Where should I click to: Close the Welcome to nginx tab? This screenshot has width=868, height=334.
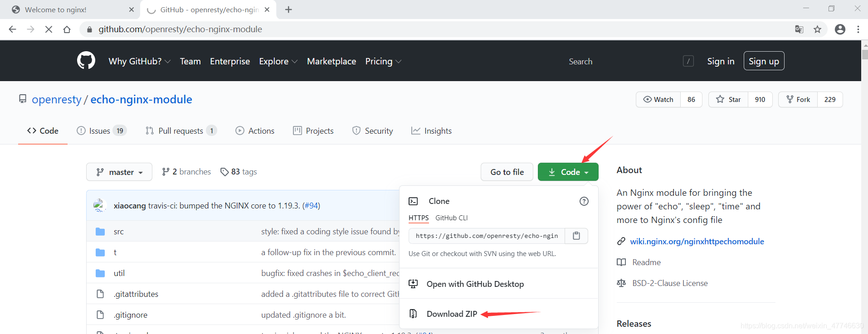[x=132, y=10]
